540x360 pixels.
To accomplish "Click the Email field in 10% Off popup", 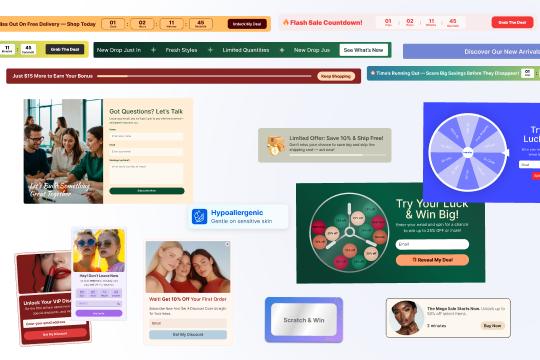I will click(x=188, y=323).
